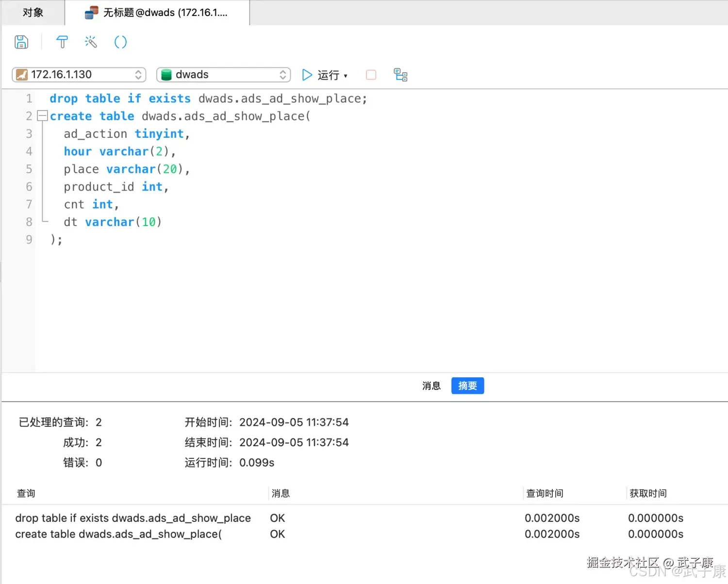Select the 无标题 @dwads editor tab
The image size is (728, 584).
[x=160, y=13]
